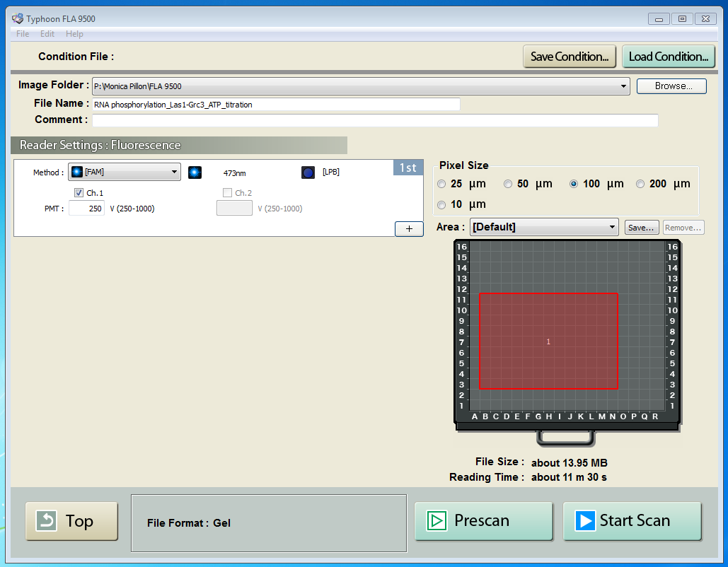Click the Start Scan button

(632, 521)
